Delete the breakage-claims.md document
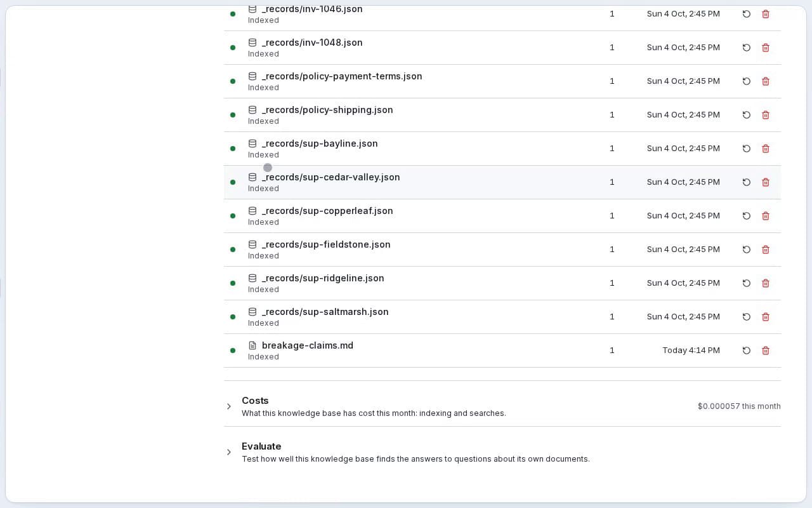This screenshot has height=508, width=812. click(x=766, y=351)
